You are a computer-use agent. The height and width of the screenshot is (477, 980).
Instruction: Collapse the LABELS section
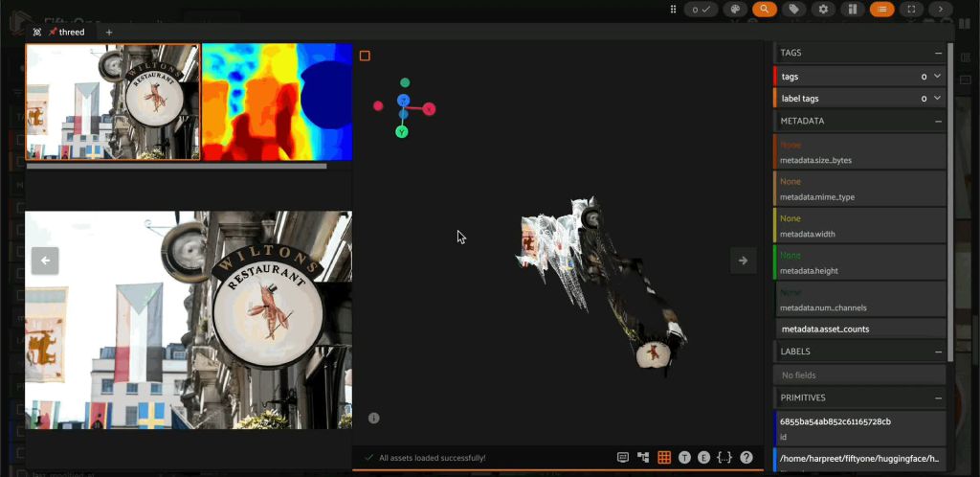click(938, 352)
